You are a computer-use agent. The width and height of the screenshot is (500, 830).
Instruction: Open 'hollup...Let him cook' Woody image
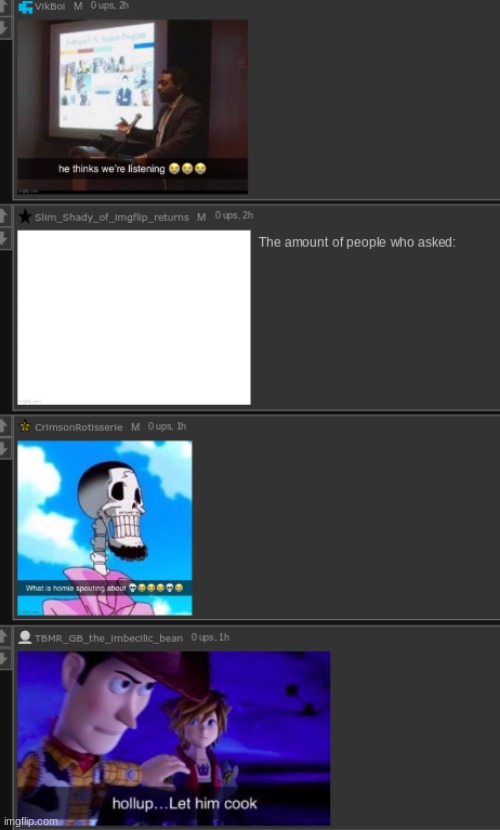point(174,738)
